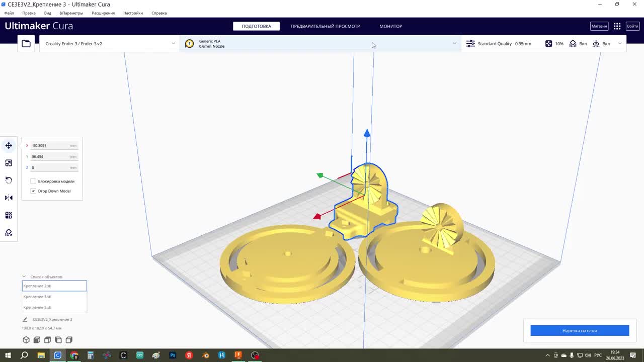Select Крепление 3.stl in object list

click(54, 297)
